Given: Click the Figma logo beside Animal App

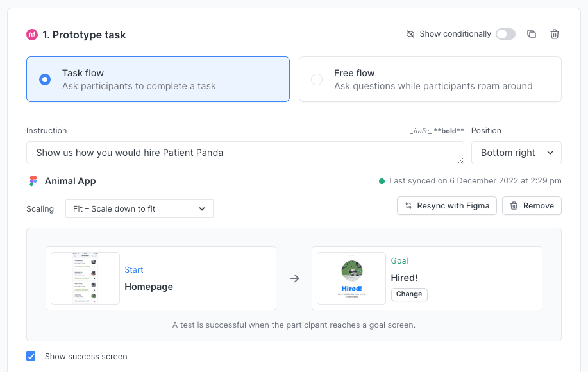Looking at the screenshot, I should tap(33, 181).
